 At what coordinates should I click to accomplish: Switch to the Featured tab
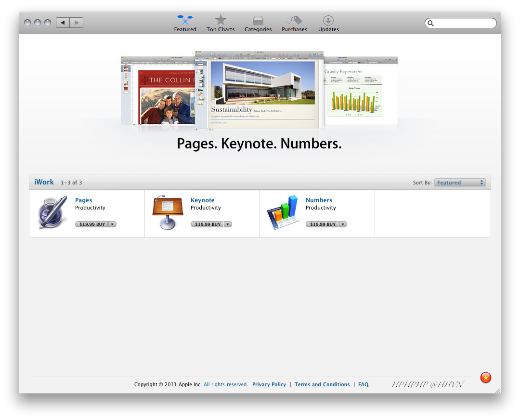click(x=185, y=22)
